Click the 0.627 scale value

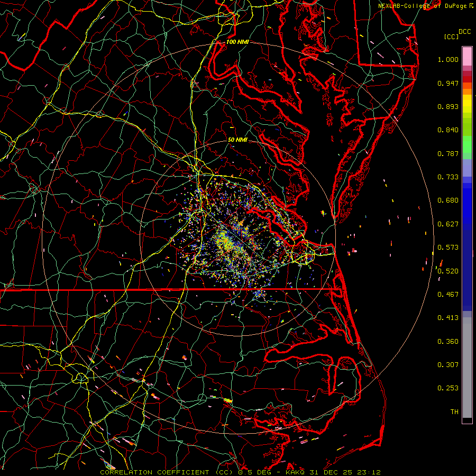coord(448,224)
